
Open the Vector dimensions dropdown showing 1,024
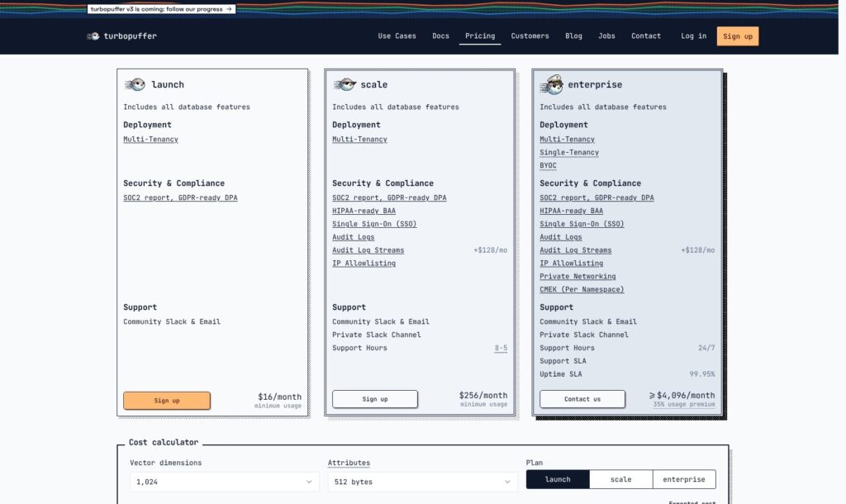click(224, 482)
